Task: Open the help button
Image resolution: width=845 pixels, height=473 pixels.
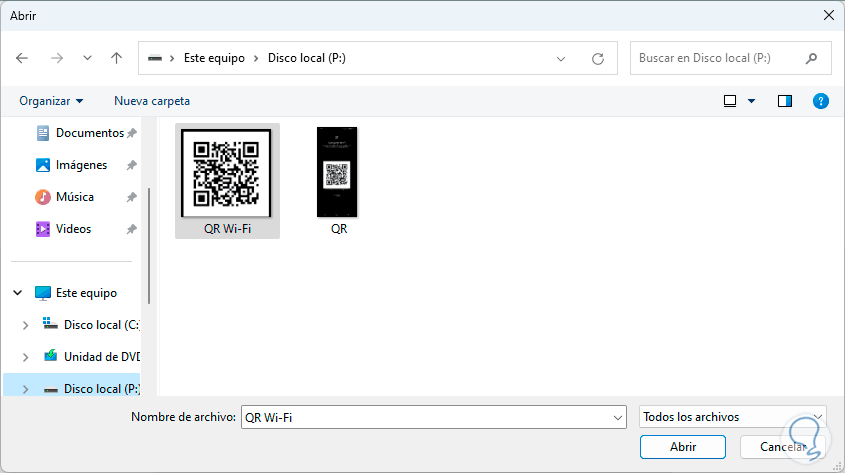Action: [820, 101]
